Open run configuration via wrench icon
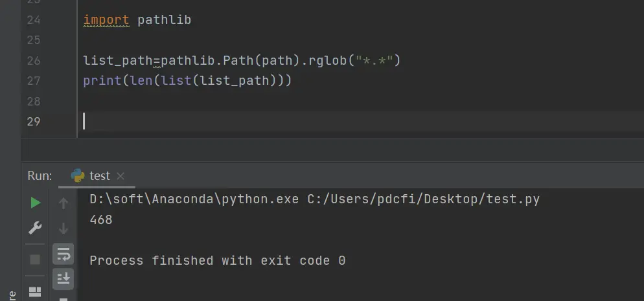644x301 pixels. click(x=36, y=228)
